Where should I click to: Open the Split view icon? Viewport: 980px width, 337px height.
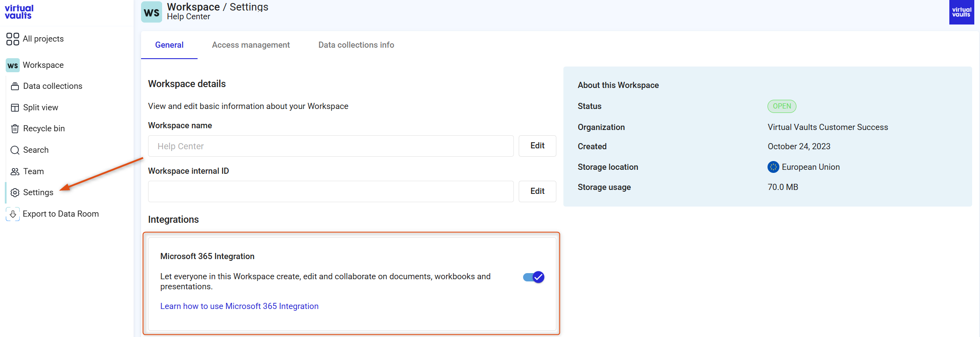[x=15, y=108]
